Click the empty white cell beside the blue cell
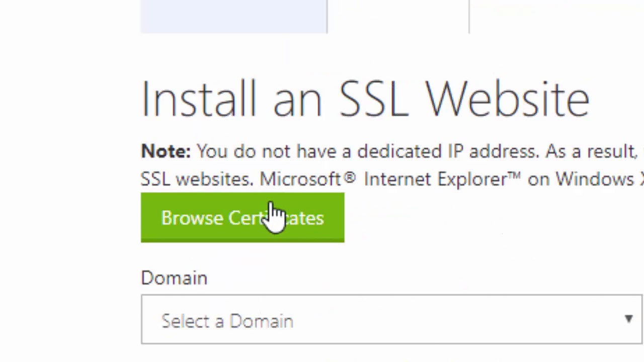Viewport: 644px width, 362px height. (x=398, y=16)
